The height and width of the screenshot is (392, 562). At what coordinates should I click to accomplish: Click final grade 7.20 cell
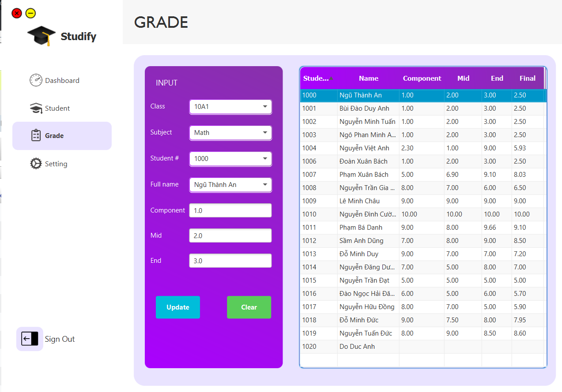528,254
